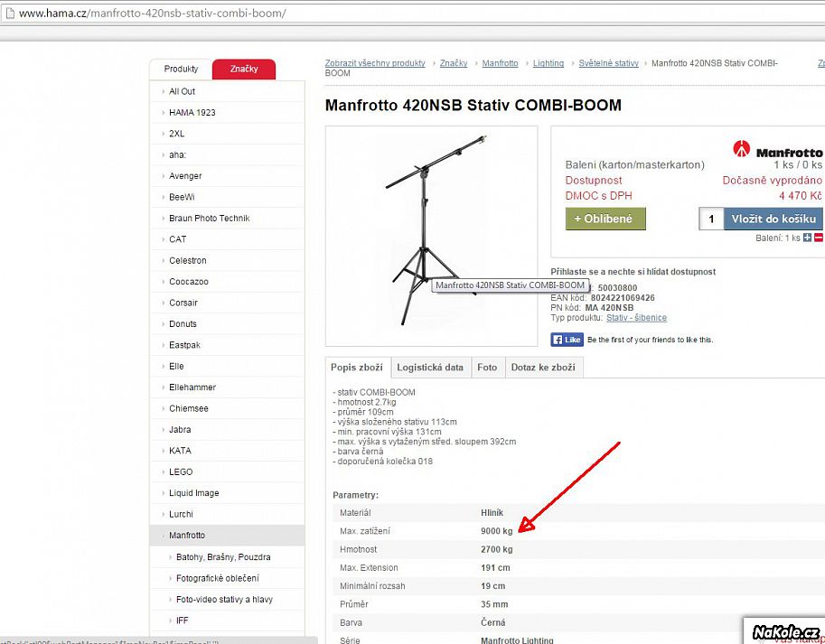Open the KATA brand
This screenshot has height=644, width=825.
pyautogui.click(x=180, y=451)
